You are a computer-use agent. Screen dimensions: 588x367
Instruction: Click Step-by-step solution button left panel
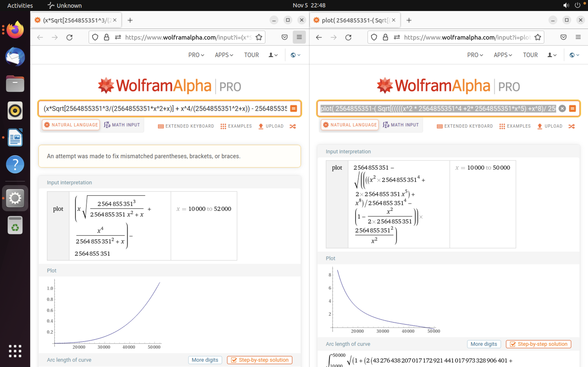[x=260, y=359]
